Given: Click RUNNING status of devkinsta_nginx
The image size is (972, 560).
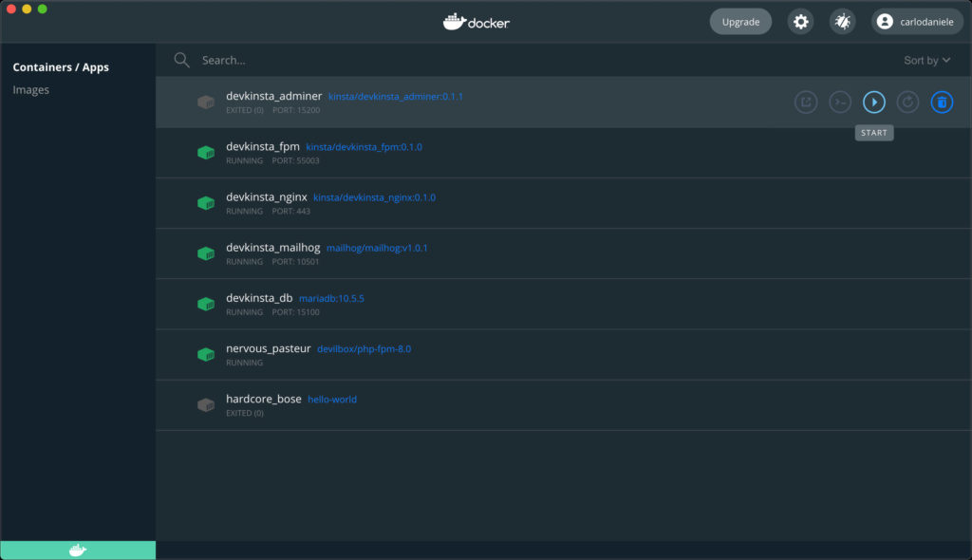Looking at the screenshot, I should 244,212.
